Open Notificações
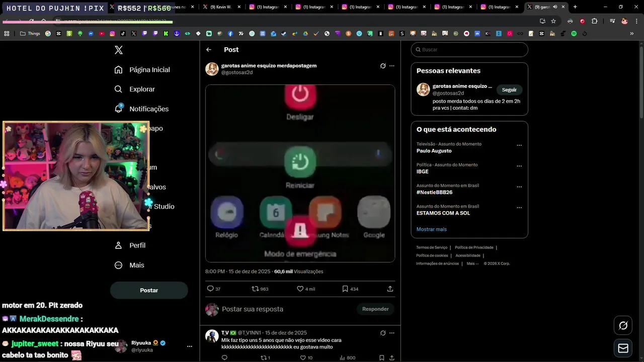 tap(141, 109)
